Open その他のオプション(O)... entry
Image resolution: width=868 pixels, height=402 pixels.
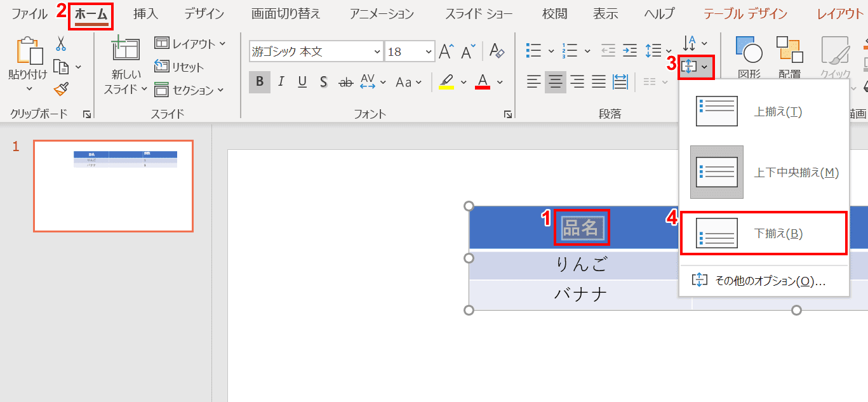click(764, 281)
